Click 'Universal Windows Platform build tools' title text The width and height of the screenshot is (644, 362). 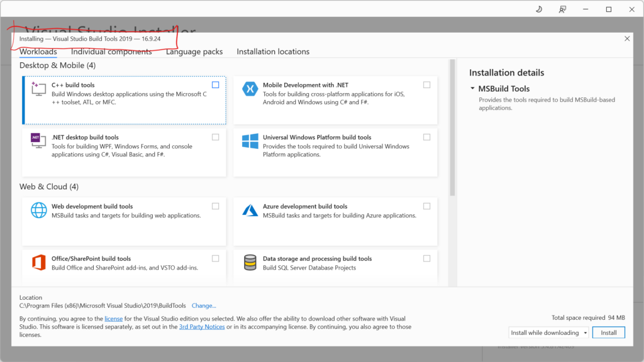[x=317, y=138]
